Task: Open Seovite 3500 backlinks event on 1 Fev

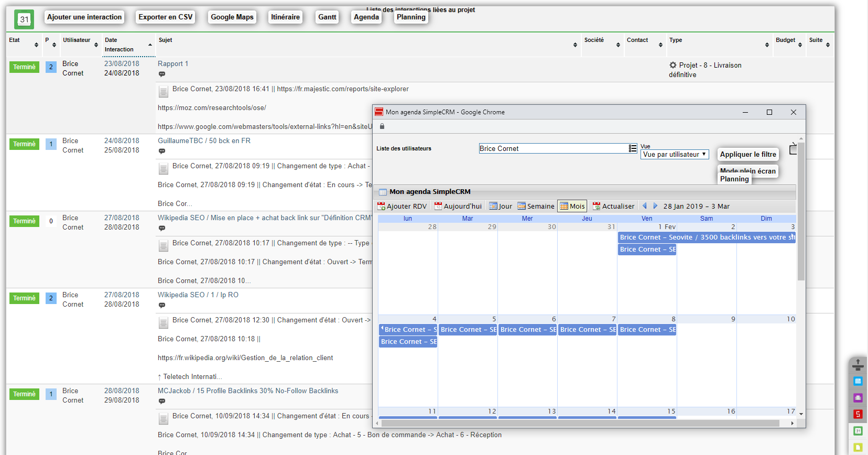Action: click(707, 237)
